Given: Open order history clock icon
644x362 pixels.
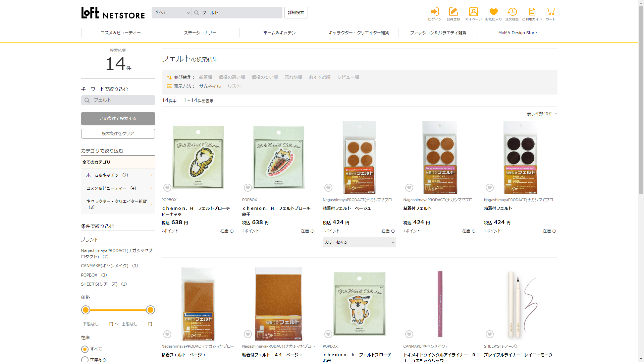Looking at the screenshot, I should click(x=512, y=12).
